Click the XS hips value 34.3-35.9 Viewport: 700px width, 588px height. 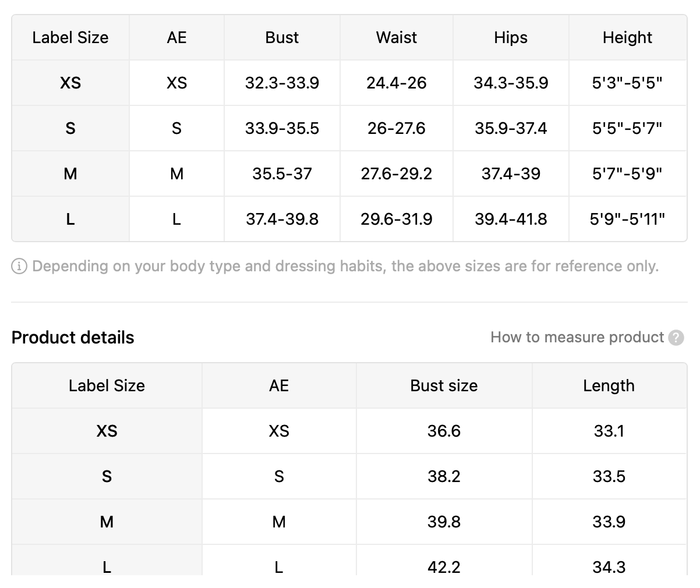pos(511,83)
